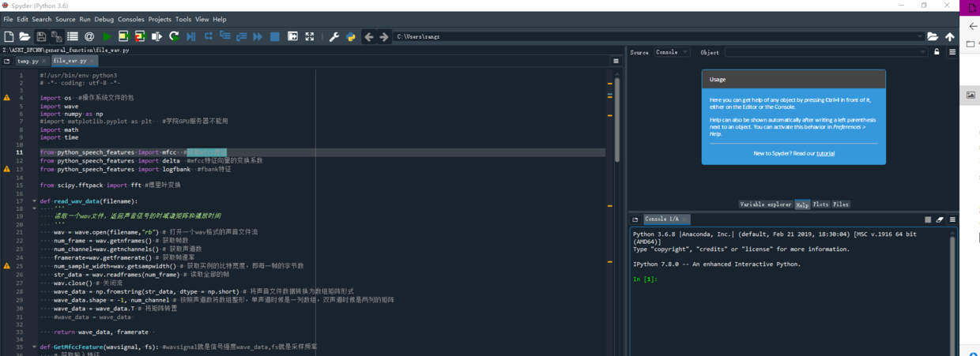This screenshot has width=980, height=356.
Task: Run cell and advance icon
Action: tap(140, 36)
